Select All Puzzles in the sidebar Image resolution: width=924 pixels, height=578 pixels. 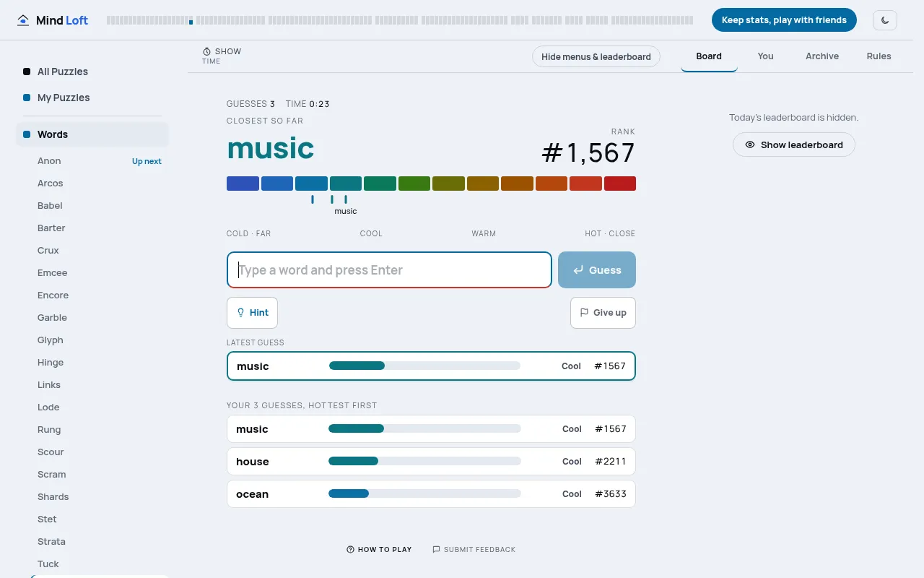click(92, 72)
